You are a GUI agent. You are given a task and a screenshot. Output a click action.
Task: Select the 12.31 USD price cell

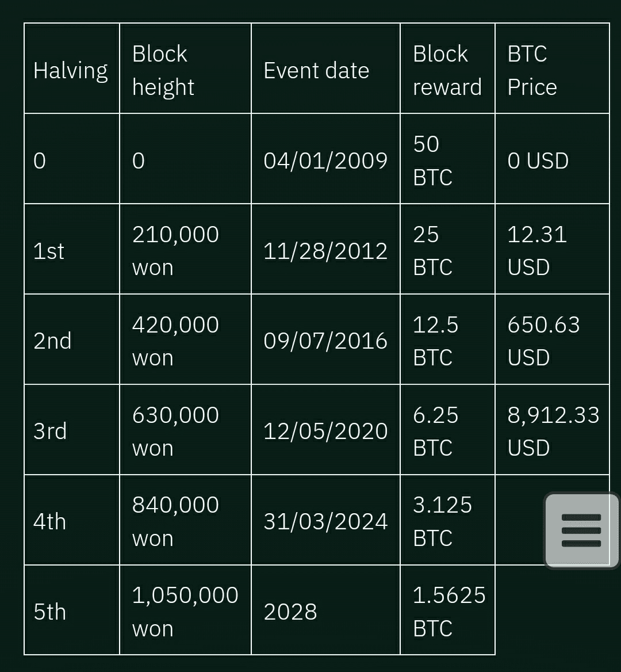537,251
